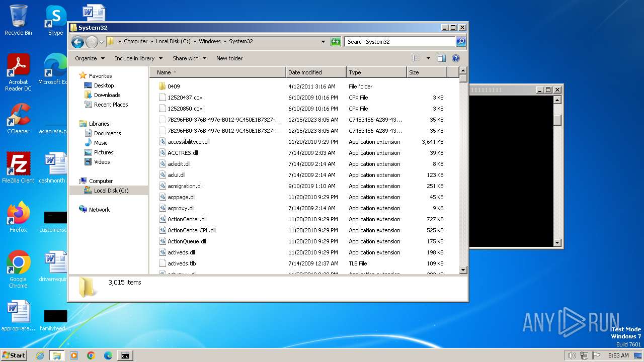Open Action Center flag tray icon

596,355
